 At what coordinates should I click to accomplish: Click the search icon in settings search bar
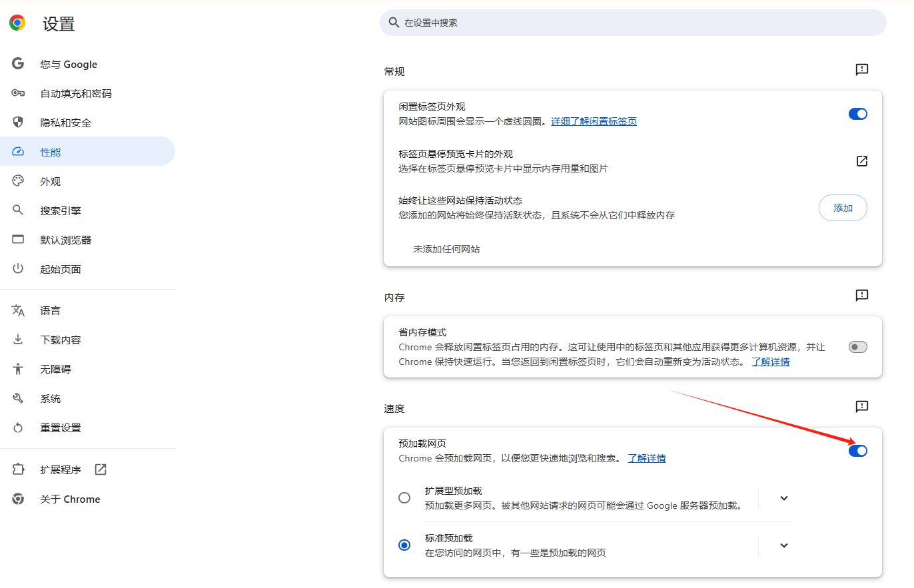click(x=394, y=23)
